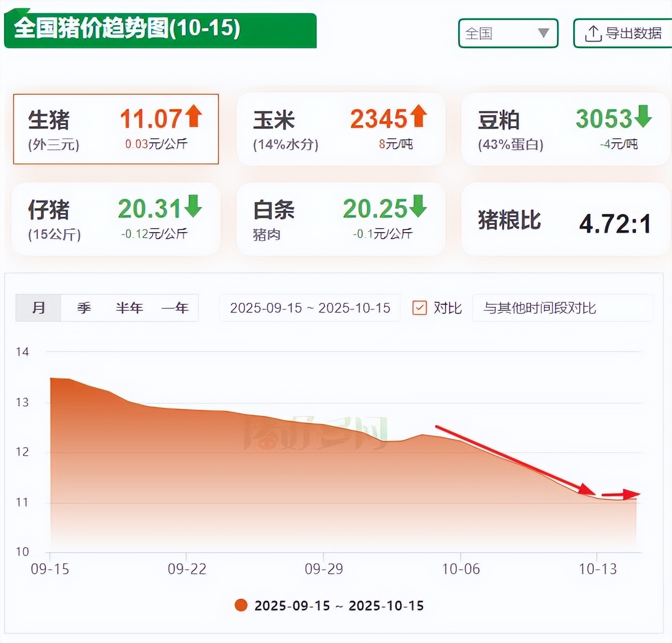Toggle the 对比 checkbox
672x643 pixels.
(x=419, y=307)
